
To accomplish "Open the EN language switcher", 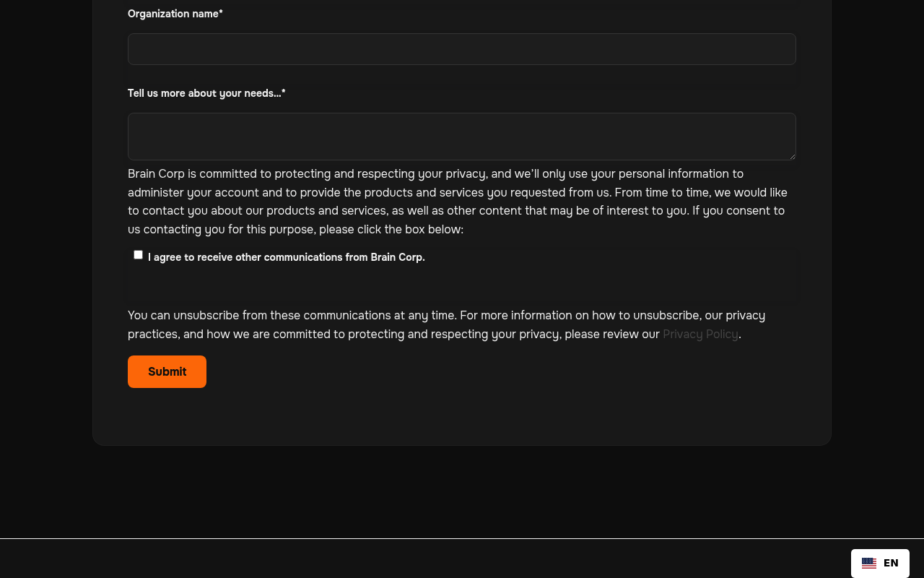I will tap(880, 563).
